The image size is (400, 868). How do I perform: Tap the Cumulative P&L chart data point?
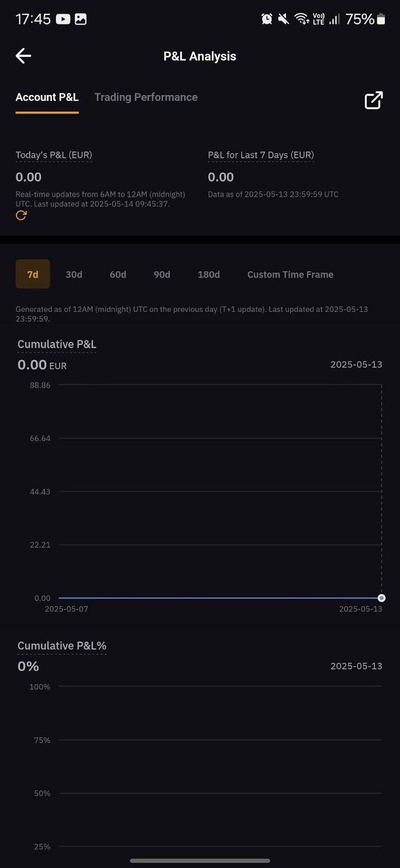pos(382,598)
